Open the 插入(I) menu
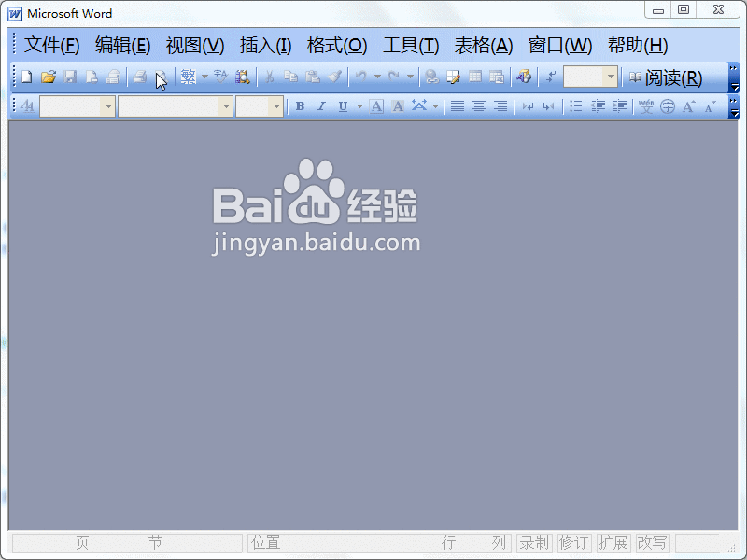The image size is (747, 560). [266, 45]
